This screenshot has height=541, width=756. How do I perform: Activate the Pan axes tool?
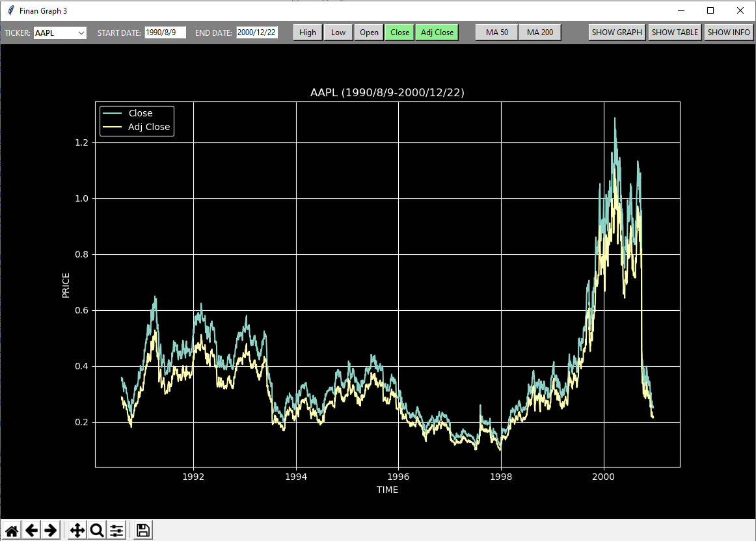tap(77, 531)
